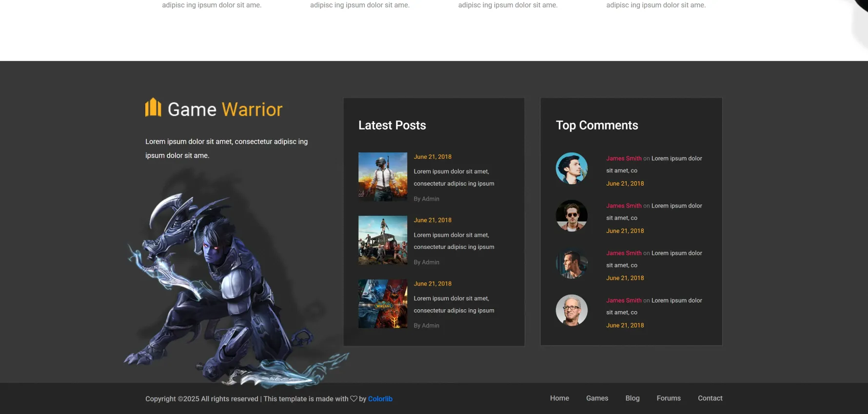Click the third commenter's side-profile avatar
Viewport: 868px width, 414px height.
tap(572, 263)
